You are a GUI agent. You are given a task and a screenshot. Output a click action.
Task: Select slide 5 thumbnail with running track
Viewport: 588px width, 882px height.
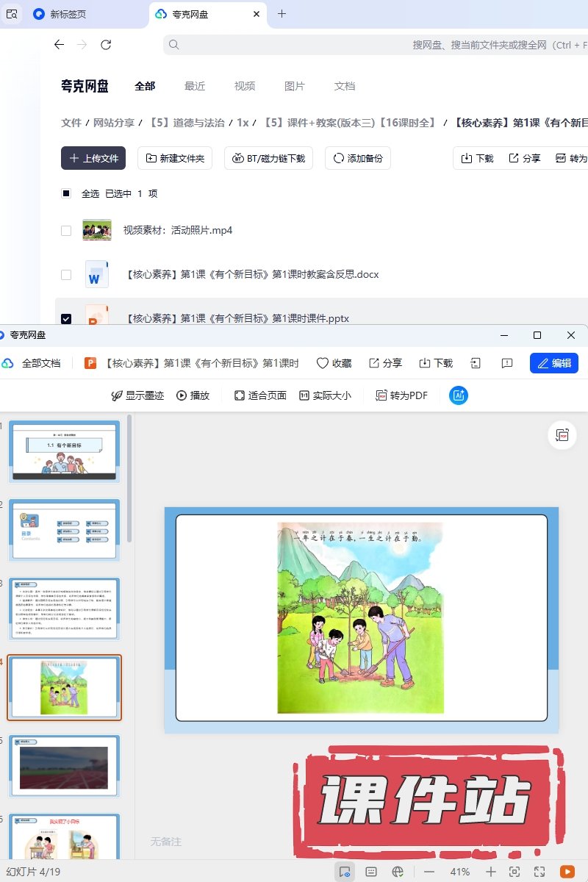[x=64, y=767]
